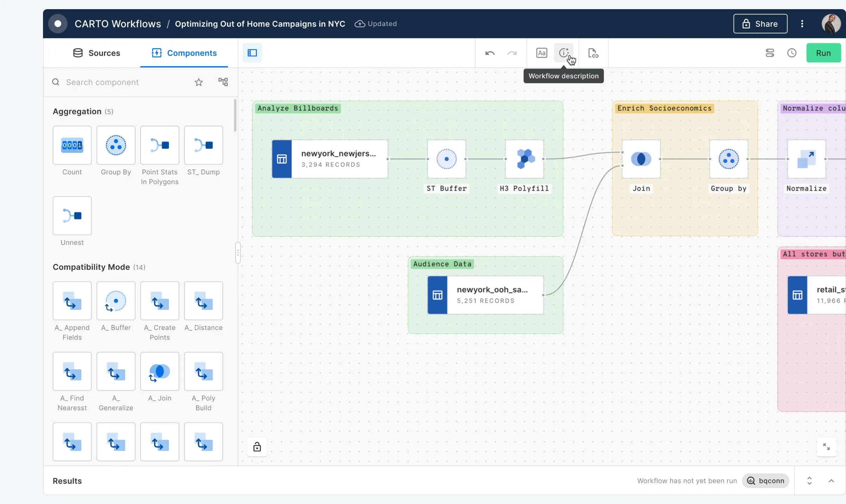Viewport: 846px width, 504px height.
Task: Open the execution history clock icon
Action: click(x=792, y=53)
